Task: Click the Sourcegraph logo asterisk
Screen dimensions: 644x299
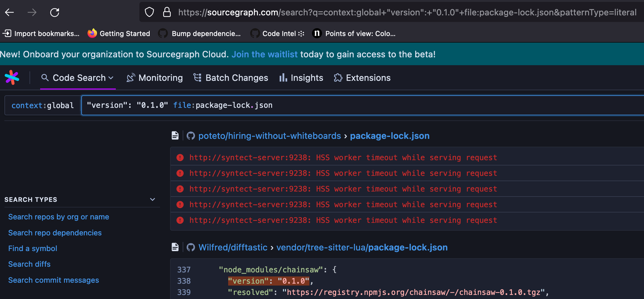Action: point(12,78)
